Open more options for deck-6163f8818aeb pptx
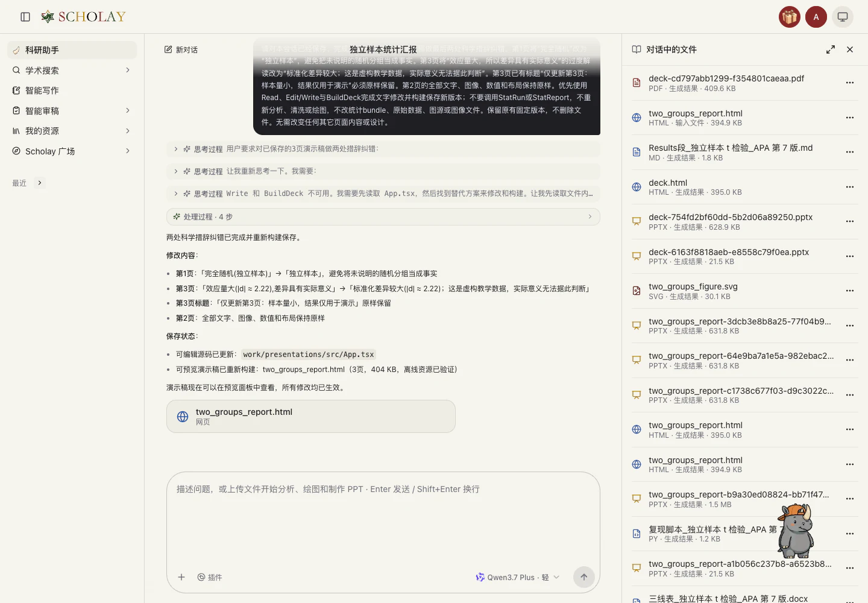The height and width of the screenshot is (603, 868). 850,256
